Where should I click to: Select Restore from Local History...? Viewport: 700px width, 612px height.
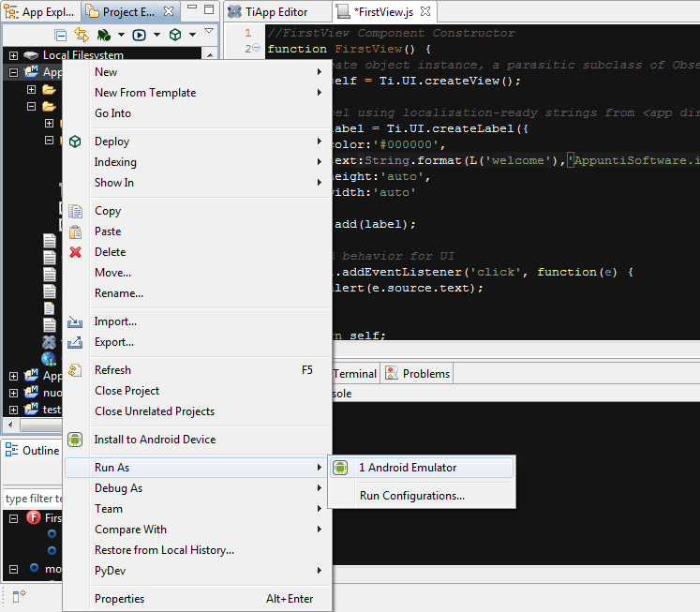tap(198, 549)
